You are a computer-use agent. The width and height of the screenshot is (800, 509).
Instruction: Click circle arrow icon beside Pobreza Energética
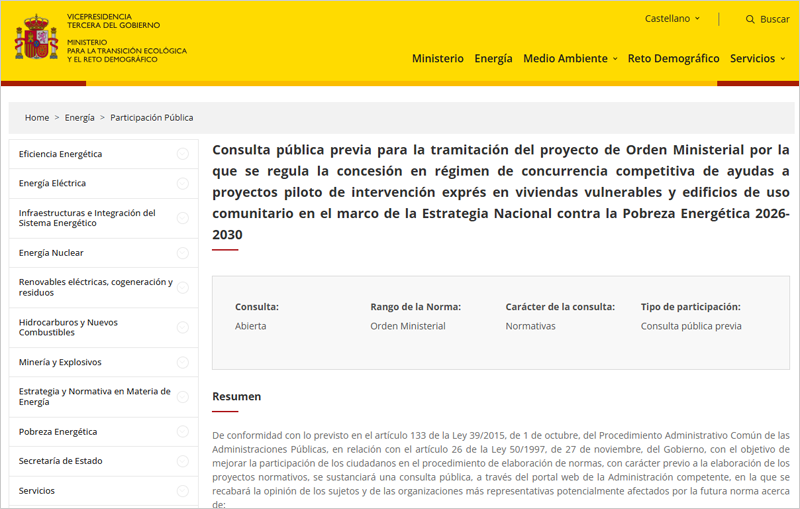tap(183, 432)
